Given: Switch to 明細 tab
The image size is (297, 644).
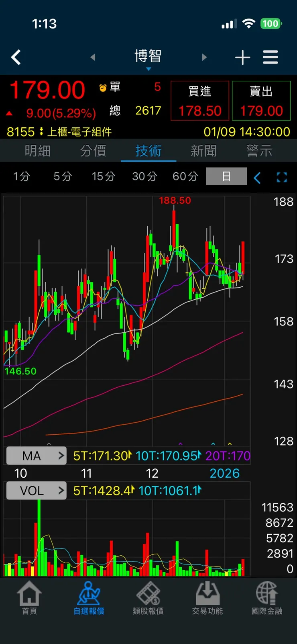Looking at the screenshot, I should click(x=37, y=151).
